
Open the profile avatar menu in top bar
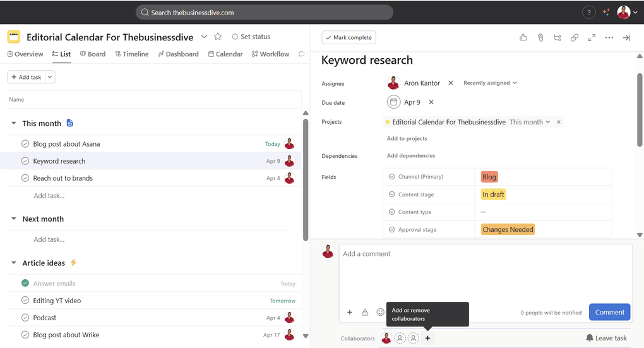[627, 13]
